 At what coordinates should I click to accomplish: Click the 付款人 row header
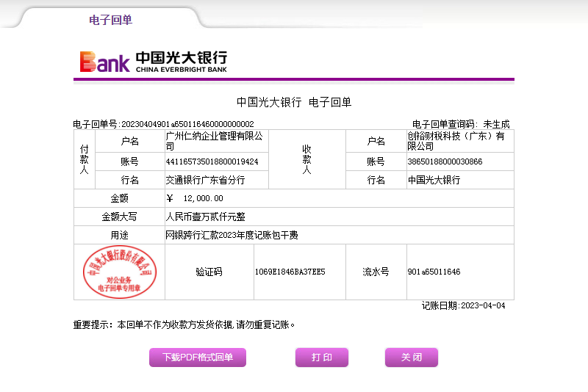85,159
